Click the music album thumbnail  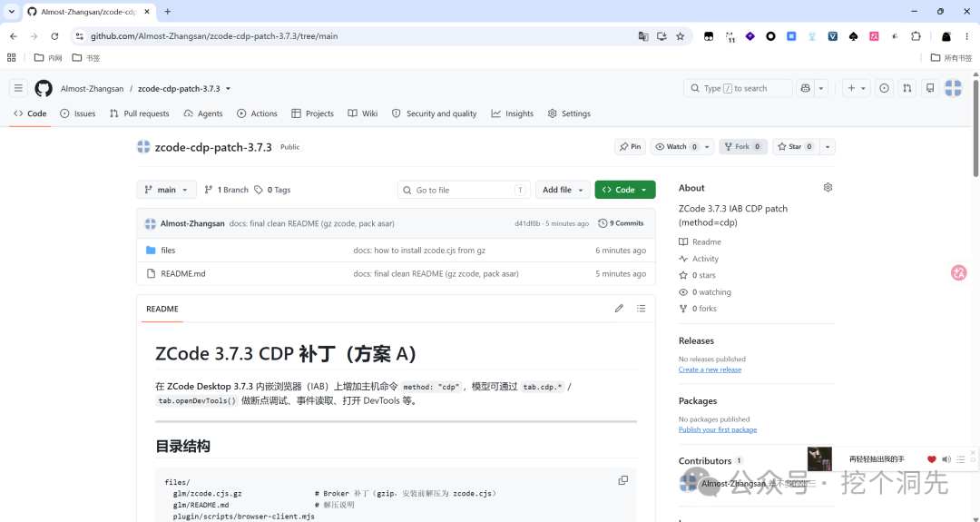click(819, 458)
